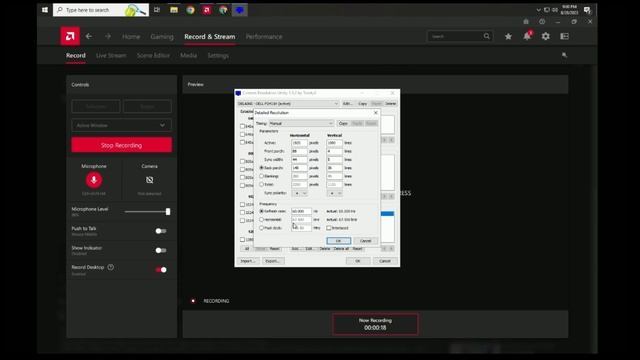Click the bug report icon in AMD title bar
The image size is (640, 360).
(x=526, y=22)
